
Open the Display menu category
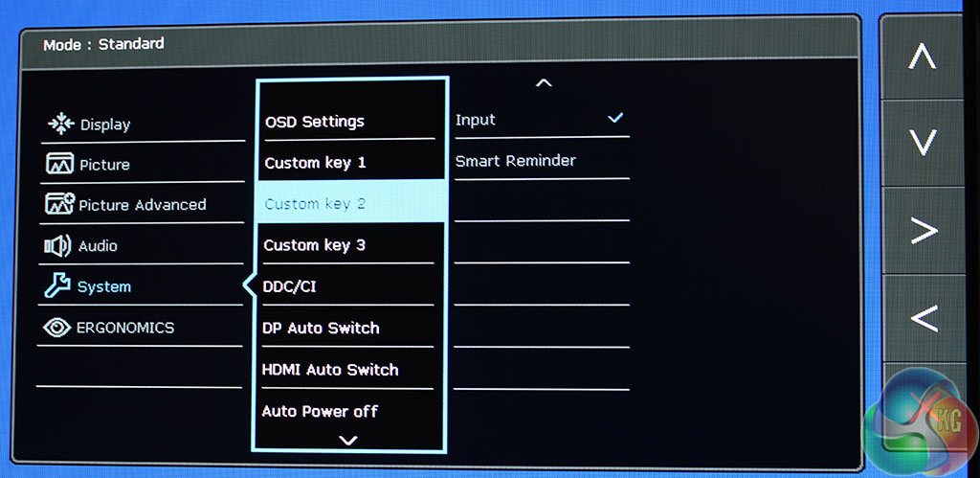click(144, 125)
